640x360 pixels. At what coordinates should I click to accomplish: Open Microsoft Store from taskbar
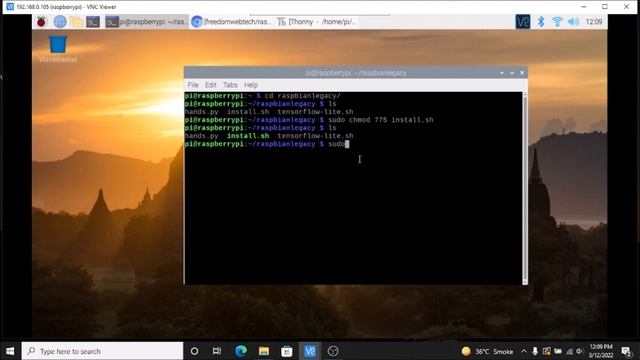pyautogui.click(x=287, y=351)
